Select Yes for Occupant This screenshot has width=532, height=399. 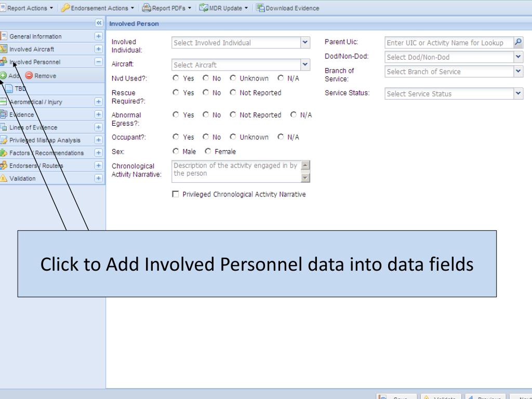176,137
